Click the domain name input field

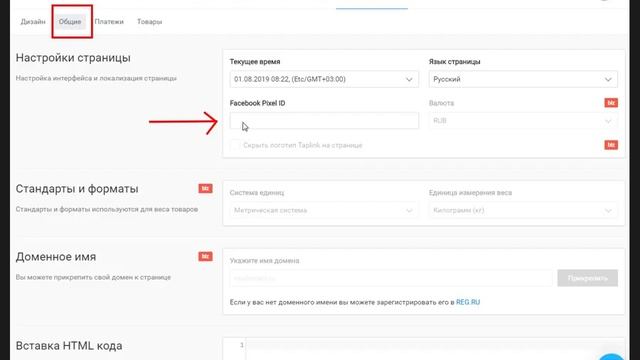391,278
